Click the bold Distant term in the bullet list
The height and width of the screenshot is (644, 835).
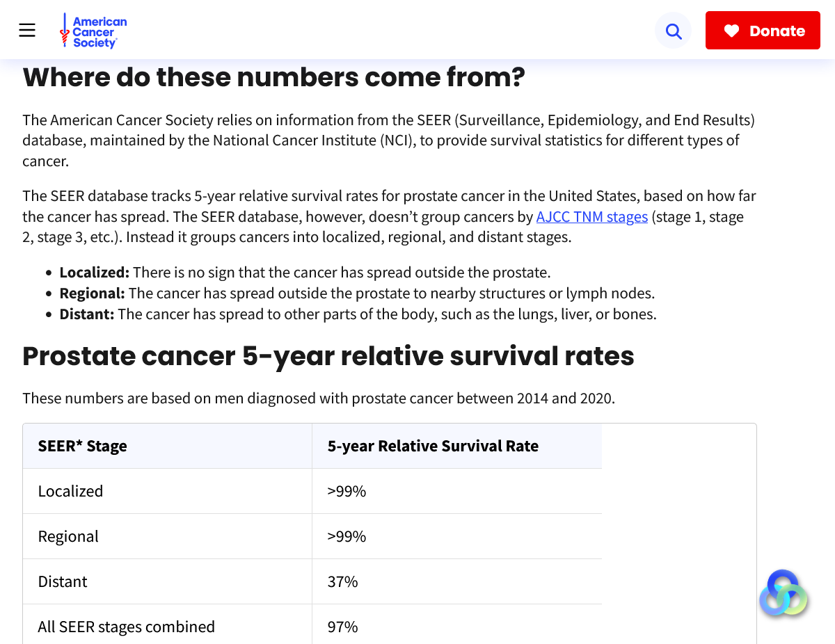[86, 314]
